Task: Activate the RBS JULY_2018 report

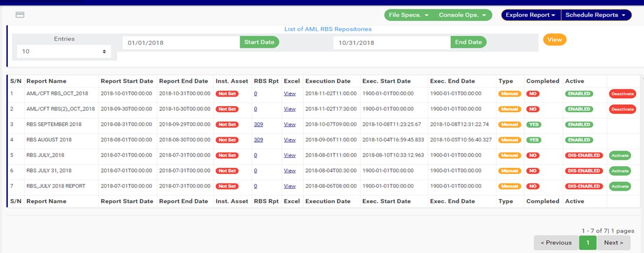Action: [x=620, y=155]
